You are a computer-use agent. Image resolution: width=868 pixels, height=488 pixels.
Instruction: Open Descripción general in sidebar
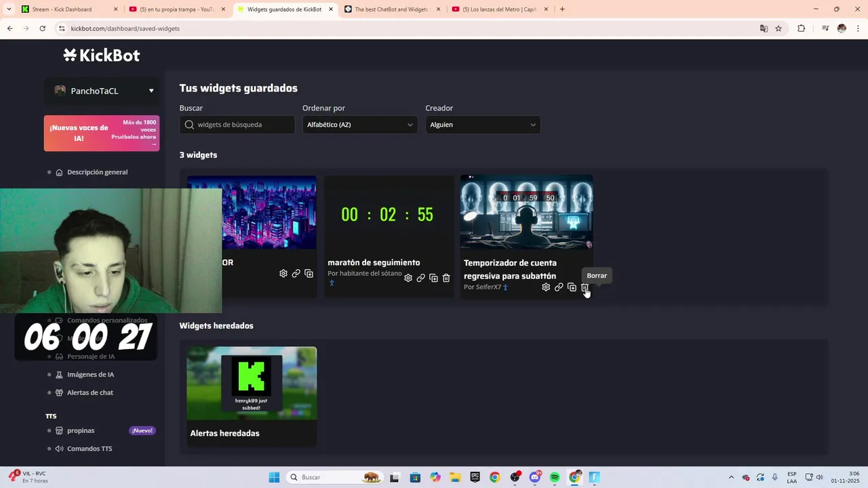[x=97, y=172]
